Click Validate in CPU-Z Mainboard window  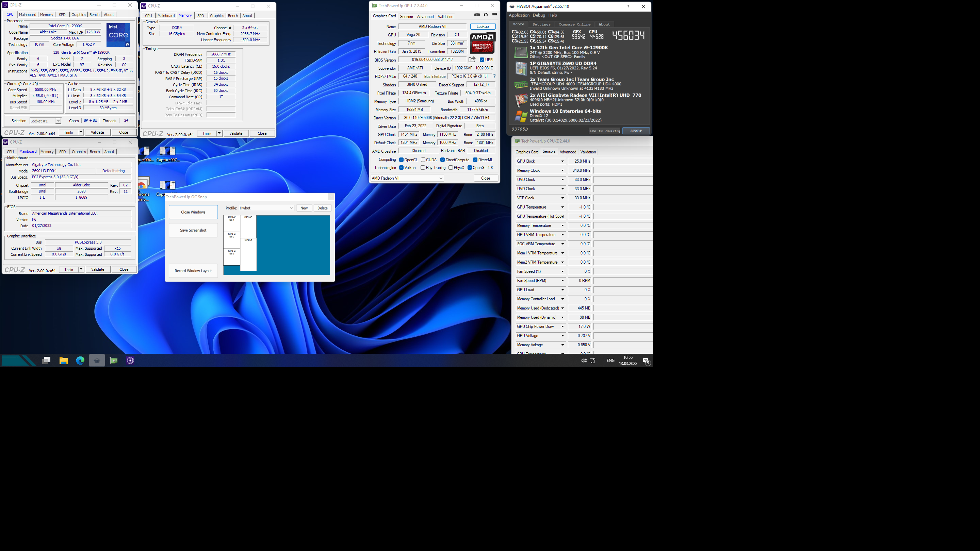98,269
